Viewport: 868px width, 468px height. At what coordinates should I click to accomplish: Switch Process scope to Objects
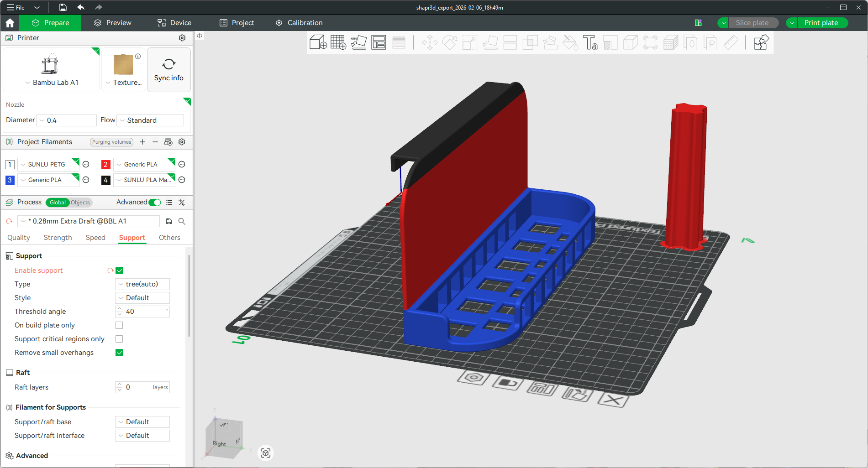click(x=80, y=203)
